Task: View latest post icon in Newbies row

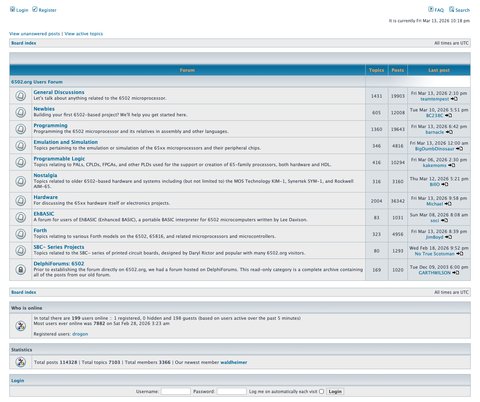Action: click(448, 115)
